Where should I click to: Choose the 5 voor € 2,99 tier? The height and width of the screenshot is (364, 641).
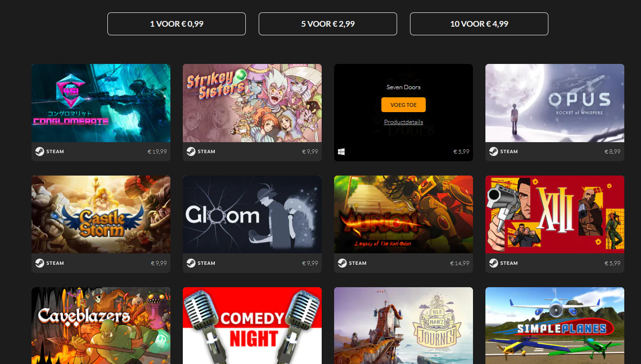(328, 24)
